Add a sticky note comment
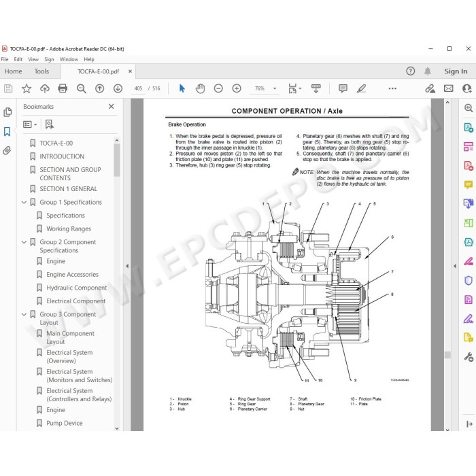Viewport: 476px width, 476px height. click(x=343, y=88)
